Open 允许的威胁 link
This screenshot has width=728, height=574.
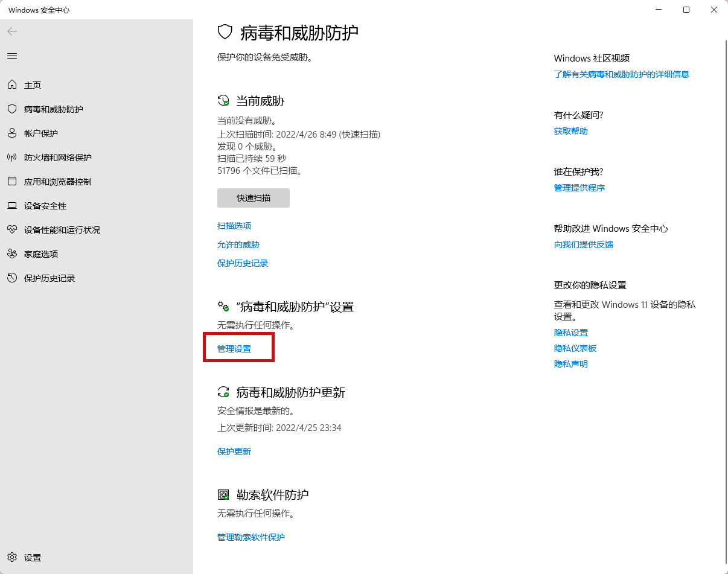238,244
